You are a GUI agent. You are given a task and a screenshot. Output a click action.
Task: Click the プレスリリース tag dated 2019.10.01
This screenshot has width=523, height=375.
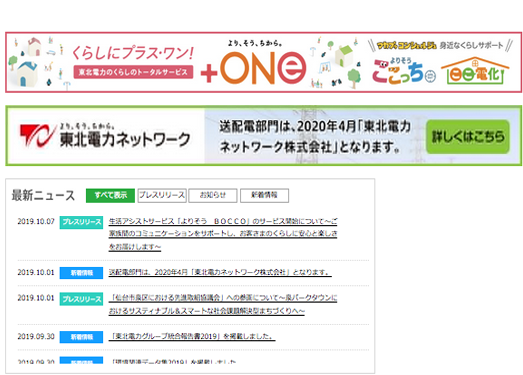[x=81, y=299]
